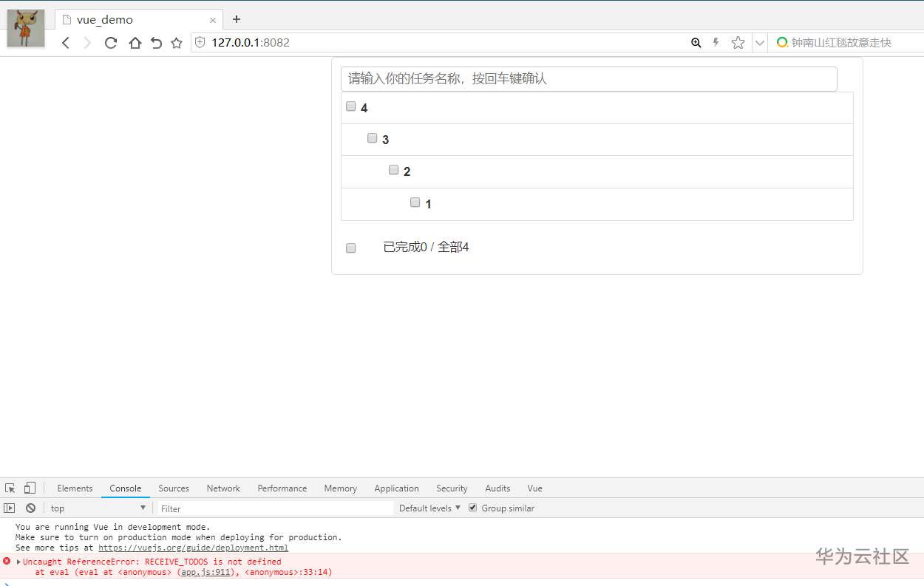Switch to the Performance tab
924x586 pixels.
coord(282,488)
